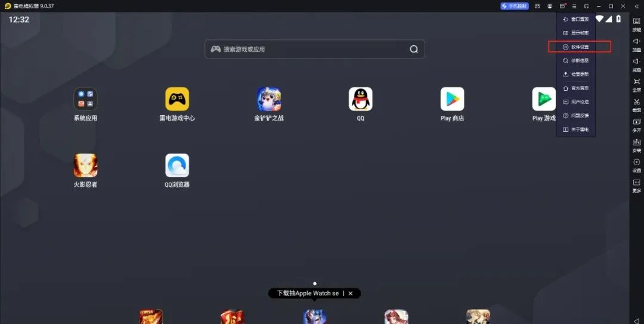This screenshot has height=324, width=644.
Task: Click the gamepad icon in title bar
Action: pyautogui.click(x=537, y=6)
